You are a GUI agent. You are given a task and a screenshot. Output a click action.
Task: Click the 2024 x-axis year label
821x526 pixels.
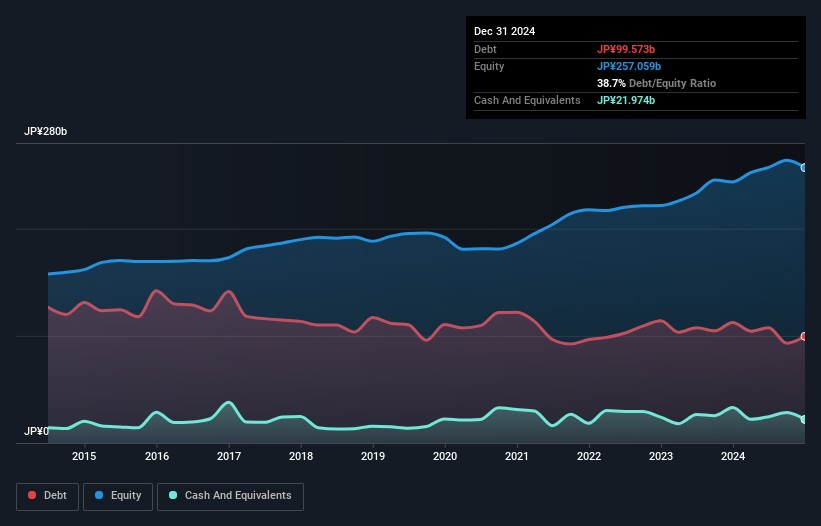[733, 457]
